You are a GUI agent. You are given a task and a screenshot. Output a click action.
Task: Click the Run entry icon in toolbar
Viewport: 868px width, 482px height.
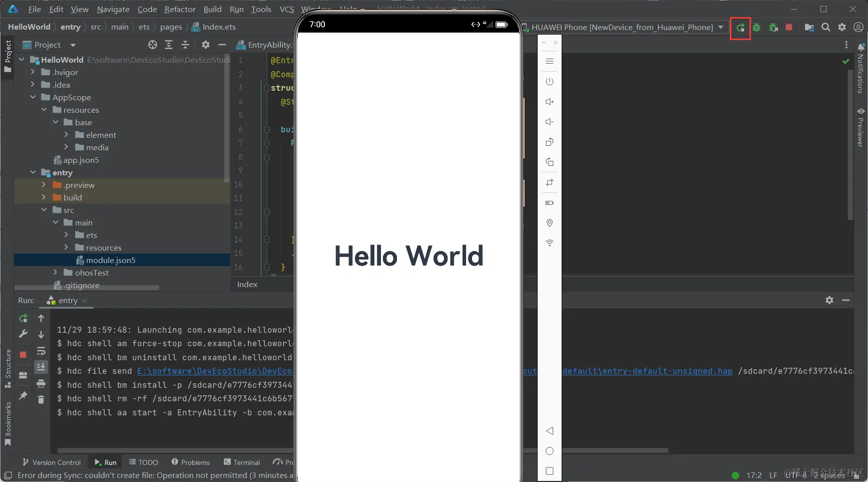click(740, 28)
